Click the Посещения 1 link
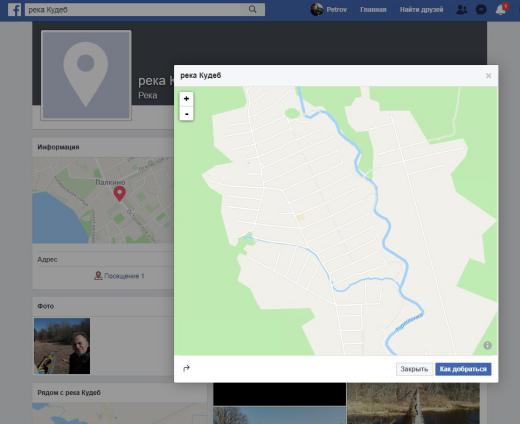520x424 pixels. point(119,276)
